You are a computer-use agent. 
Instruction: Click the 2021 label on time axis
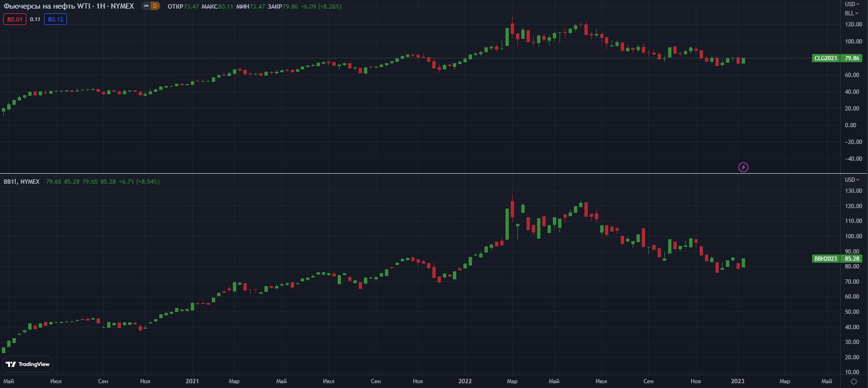click(192, 381)
